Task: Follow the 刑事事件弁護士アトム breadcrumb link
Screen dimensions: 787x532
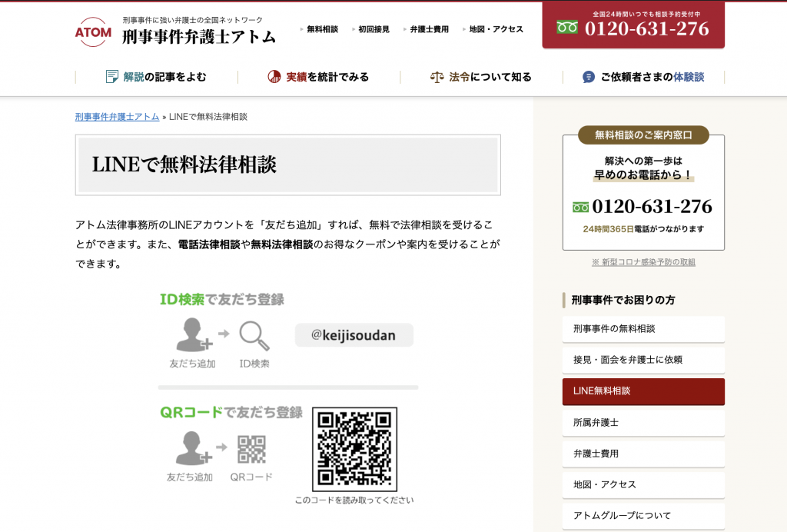Action: tap(117, 116)
